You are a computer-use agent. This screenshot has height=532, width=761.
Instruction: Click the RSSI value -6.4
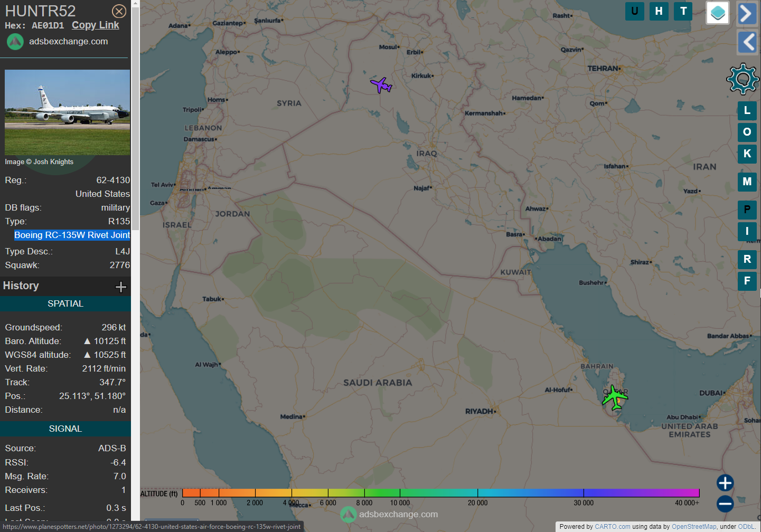point(118,462)
